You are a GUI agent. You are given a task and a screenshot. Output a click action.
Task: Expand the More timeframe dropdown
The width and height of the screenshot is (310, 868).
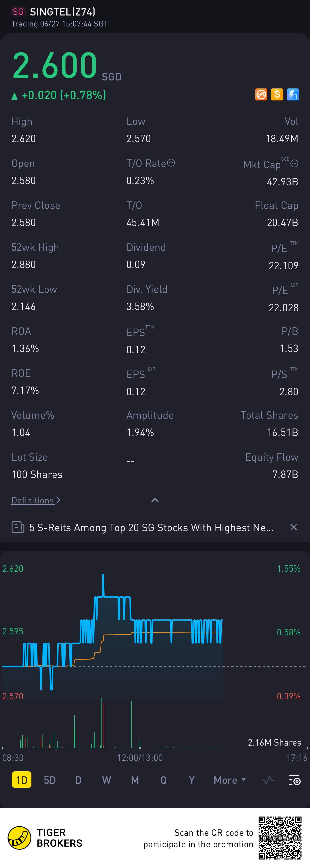point(230,780)
